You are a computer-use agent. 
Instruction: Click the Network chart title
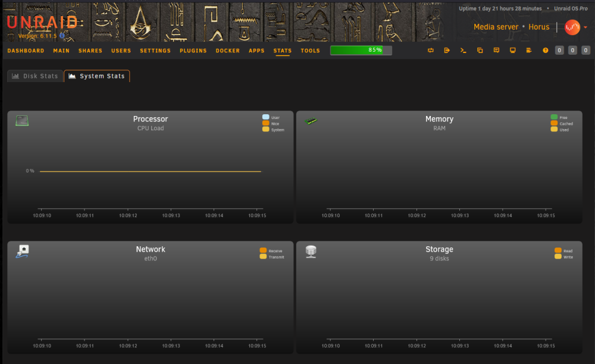151,249
